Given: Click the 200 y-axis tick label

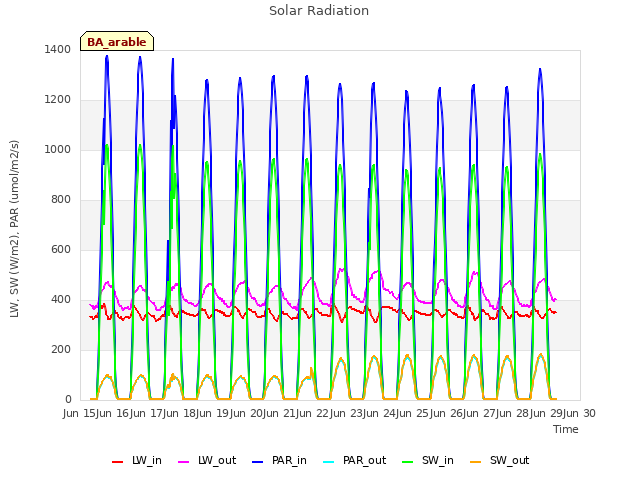Looking at the screenshot, I should coord(61,349).
